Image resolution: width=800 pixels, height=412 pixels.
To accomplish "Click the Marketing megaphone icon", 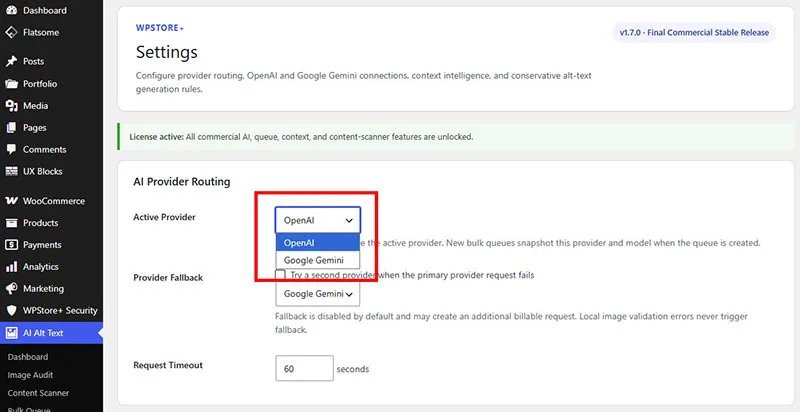I will [x=11, y=289].
